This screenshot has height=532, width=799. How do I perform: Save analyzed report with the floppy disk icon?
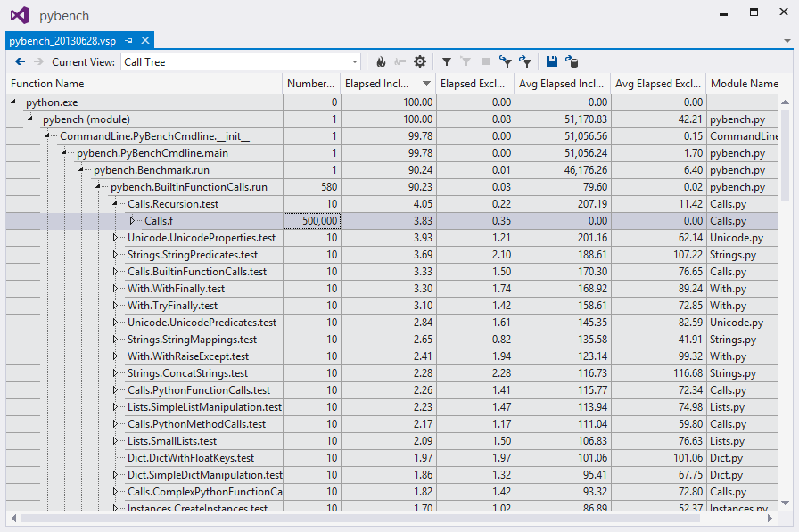[x=551, y=61]
